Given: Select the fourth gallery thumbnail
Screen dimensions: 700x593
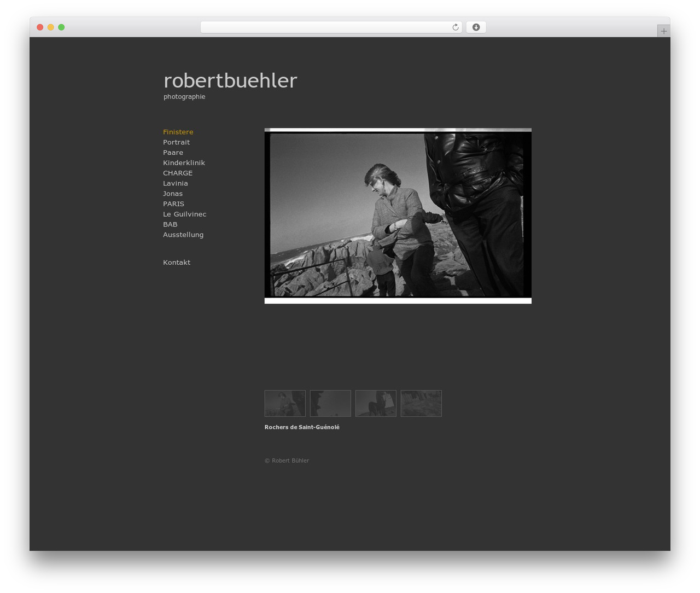Looking at the screenshot, I should [x=421, y=403].
